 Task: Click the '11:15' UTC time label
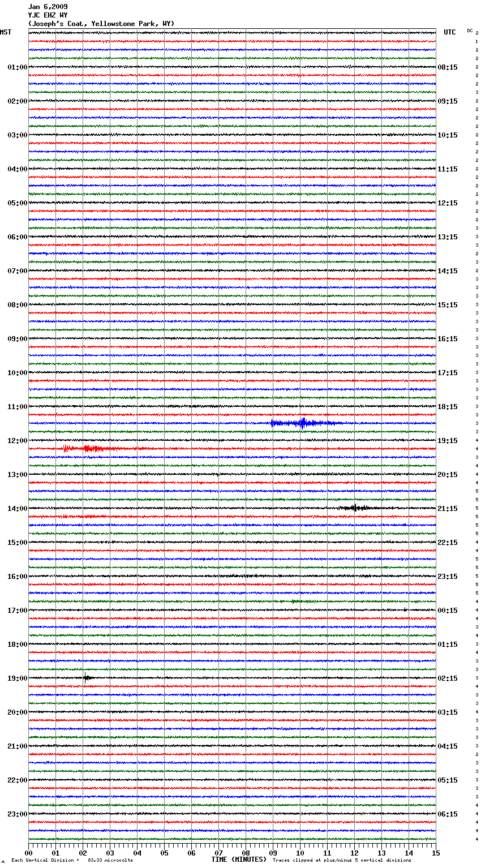(x=448, y=169)
